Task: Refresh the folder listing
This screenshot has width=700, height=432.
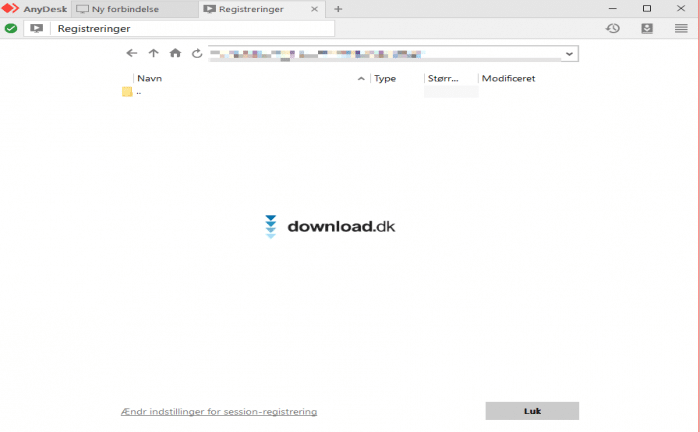Action: pos(197,54)
